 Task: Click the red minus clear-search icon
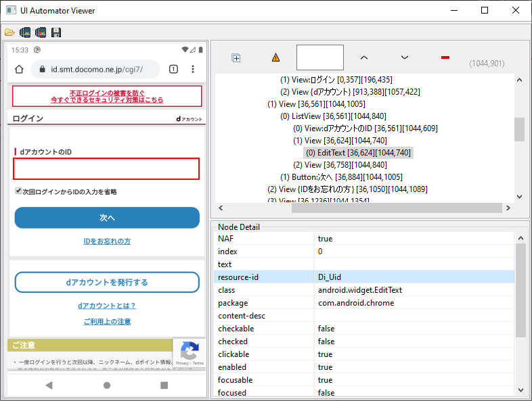(445, 57)
